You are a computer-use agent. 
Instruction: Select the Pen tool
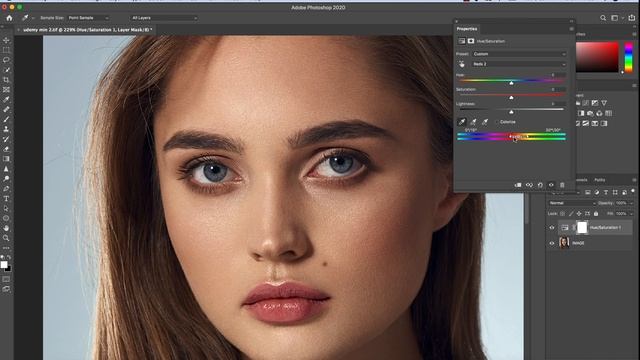[x=6, y=189]
